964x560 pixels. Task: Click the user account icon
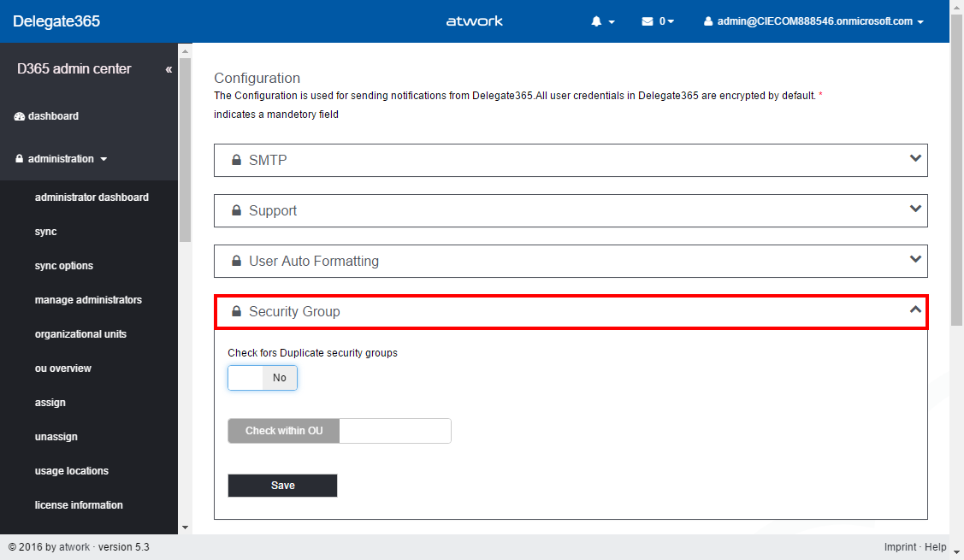point(708,21)
